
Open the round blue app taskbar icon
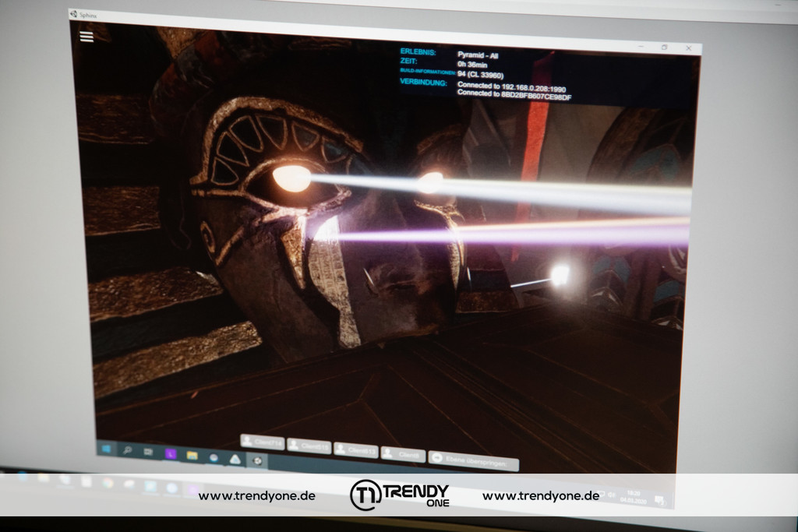(214, 457)
